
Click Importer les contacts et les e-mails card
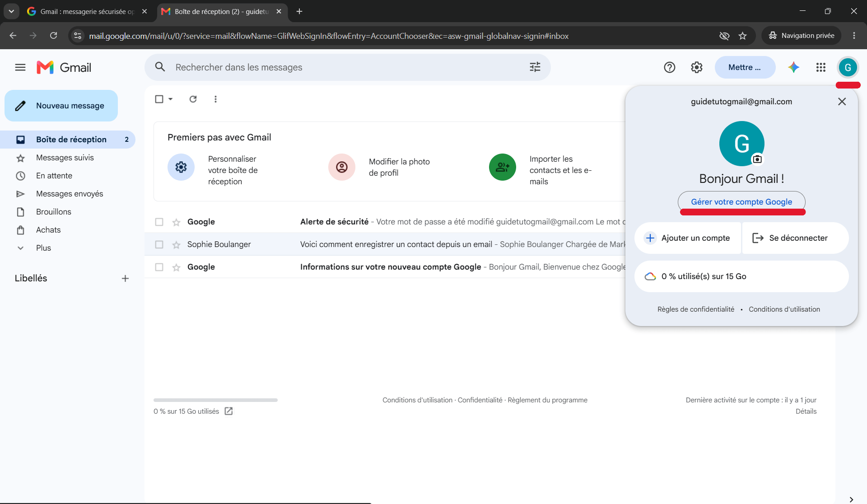coord(541,170)
